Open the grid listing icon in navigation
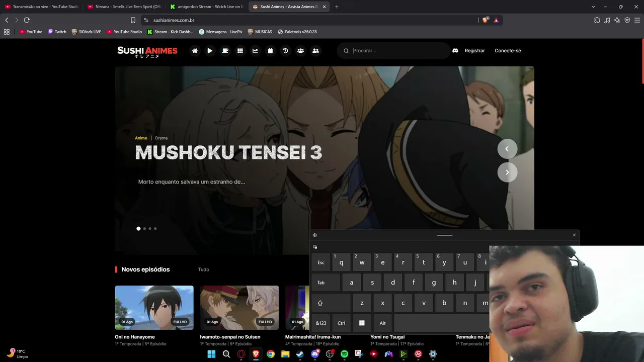Viewport: 644px width, 362px height. [x=240, y=51]
